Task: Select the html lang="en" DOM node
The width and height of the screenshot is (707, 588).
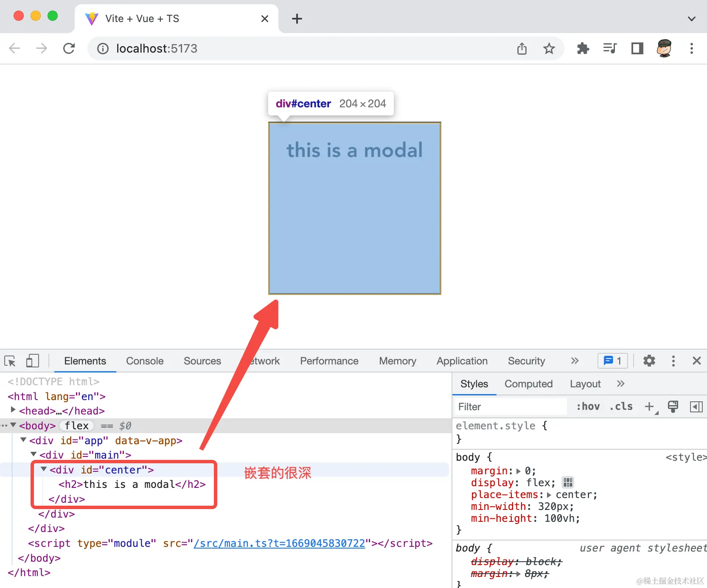Action: (56, 397)
